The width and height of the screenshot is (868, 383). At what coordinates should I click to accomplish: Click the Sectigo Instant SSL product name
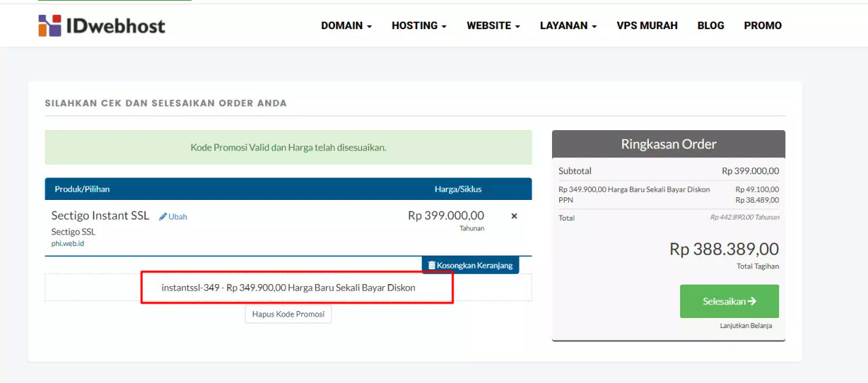pos(100,216)
